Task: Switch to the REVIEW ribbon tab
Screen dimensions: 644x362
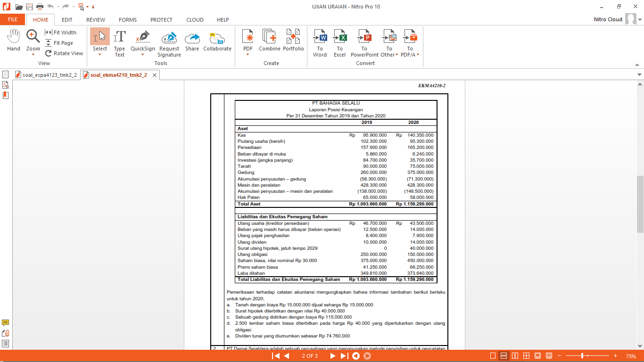Action: click(x=96, y=20)
